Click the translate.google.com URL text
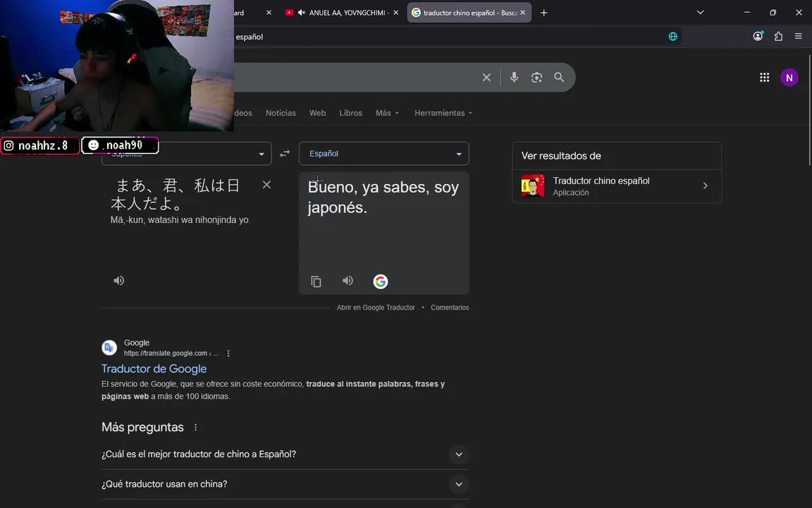Viewport: 812px width, 508px height. [171, 353]
